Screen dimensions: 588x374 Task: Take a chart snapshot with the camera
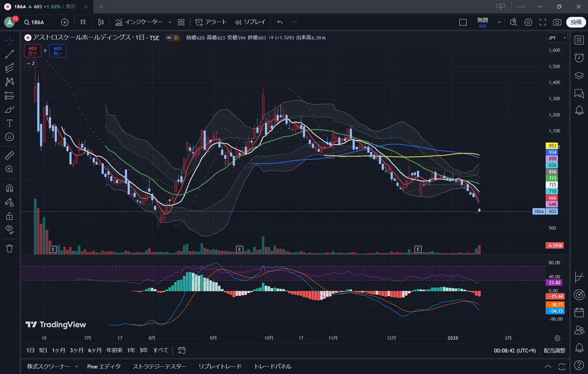pos(557,22)
